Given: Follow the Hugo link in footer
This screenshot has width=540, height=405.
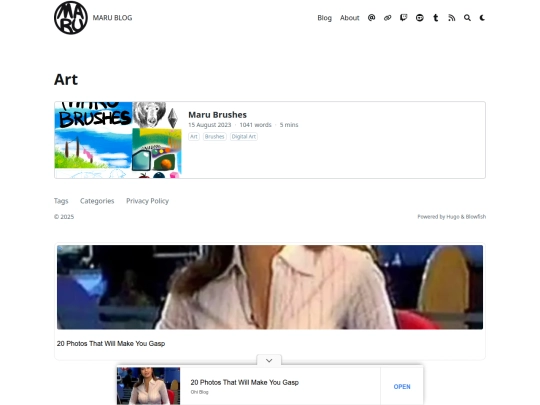Looking at the screenshot, I should click(x=453, y=217).
